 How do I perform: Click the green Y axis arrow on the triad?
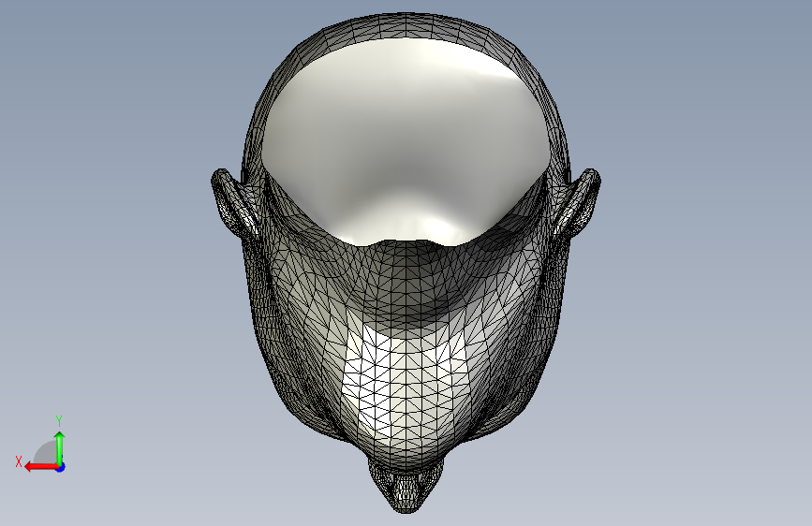pyautogui.click(x=60, y=447)
